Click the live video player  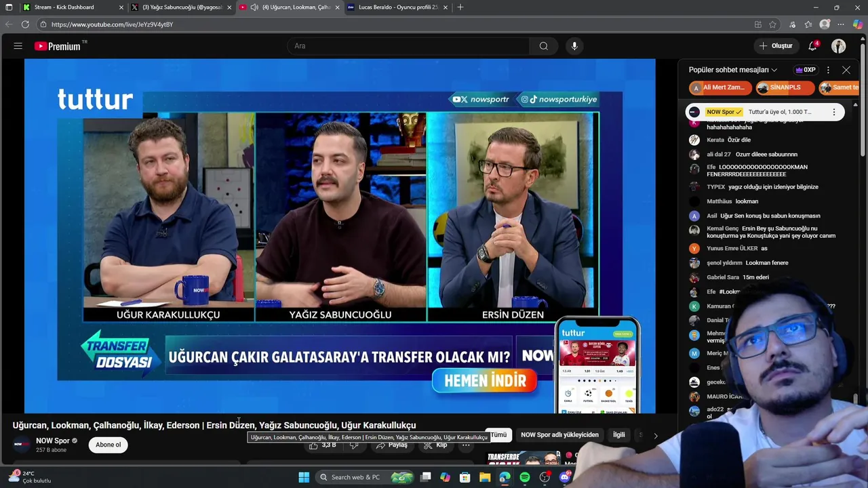(340, 236)
